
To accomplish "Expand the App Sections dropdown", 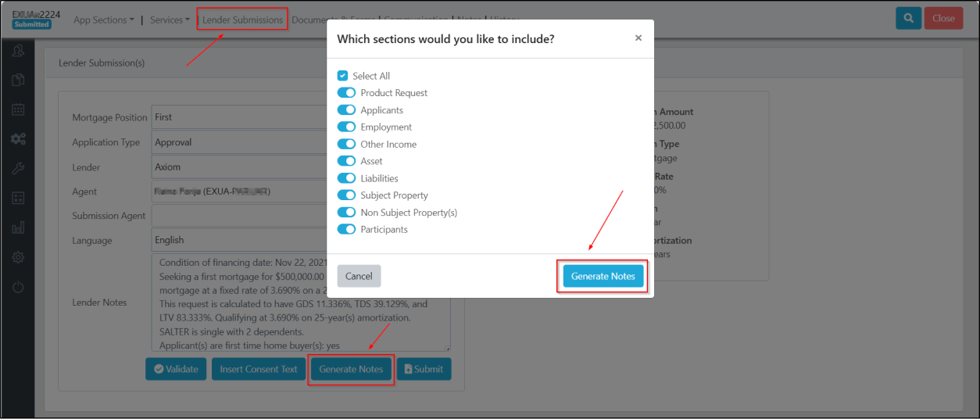I will coord(103,20).
